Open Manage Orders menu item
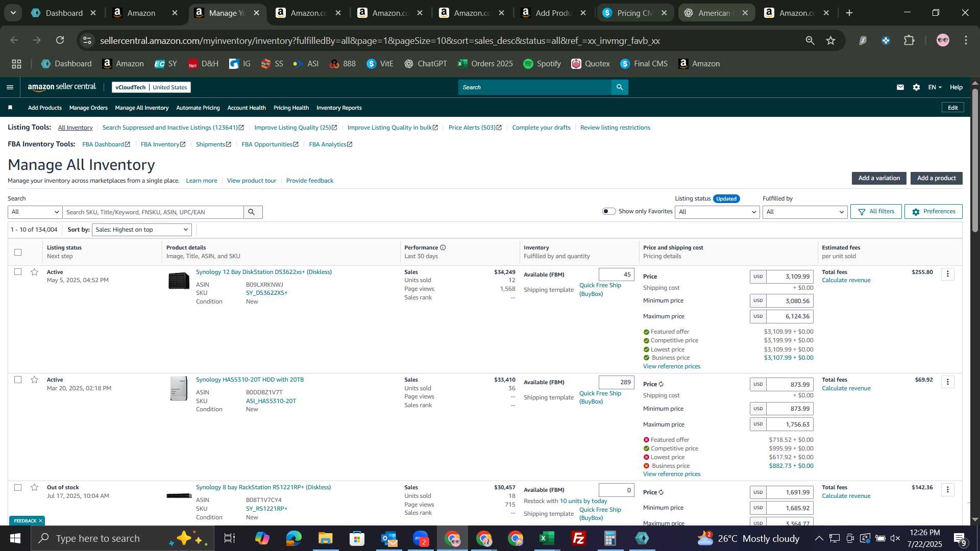Screen dimensions: 980x551 coord(88,108)
